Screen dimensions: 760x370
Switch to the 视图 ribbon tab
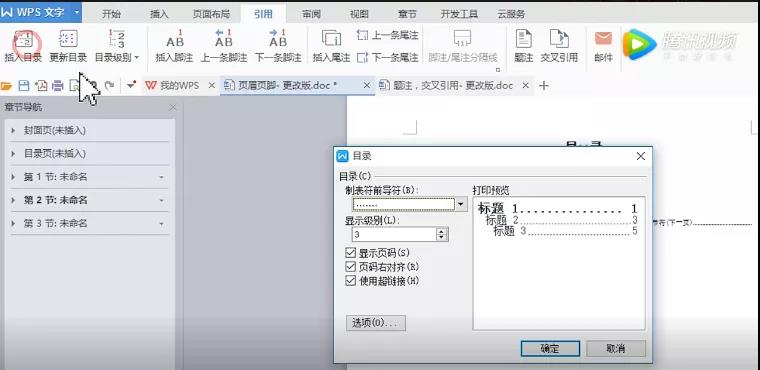tap(359, 14)
